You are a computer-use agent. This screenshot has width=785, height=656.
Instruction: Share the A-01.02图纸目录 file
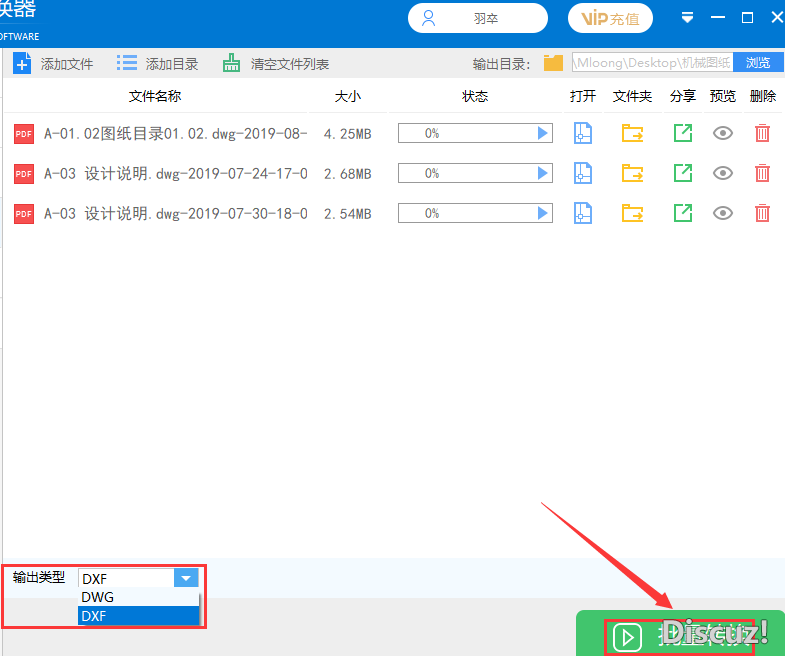(x=682, y=133)
